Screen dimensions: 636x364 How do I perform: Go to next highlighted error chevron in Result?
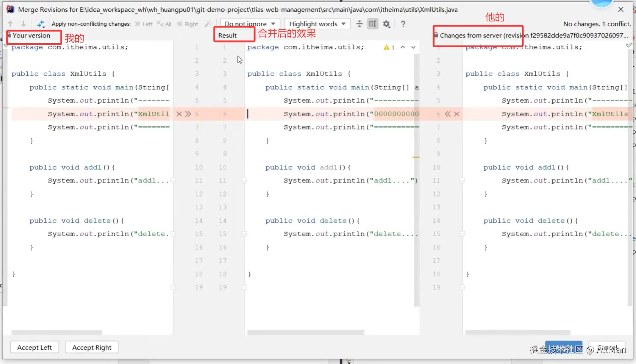pos(413,47)
